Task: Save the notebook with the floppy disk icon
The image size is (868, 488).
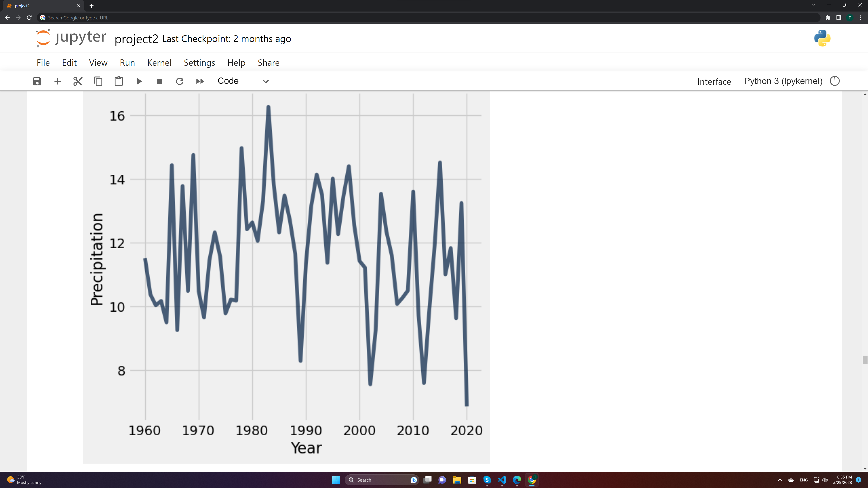Action: tap(37, 81)
